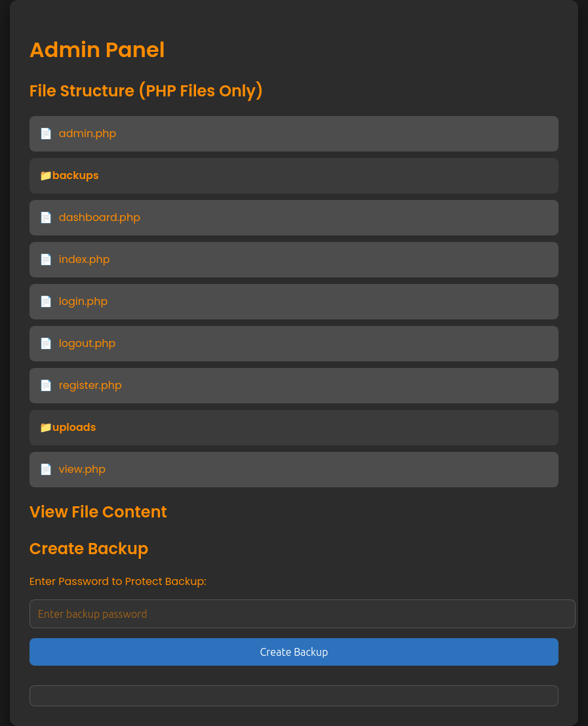
Task: Open the admin.php file link
Action: (x=87, y=134)
